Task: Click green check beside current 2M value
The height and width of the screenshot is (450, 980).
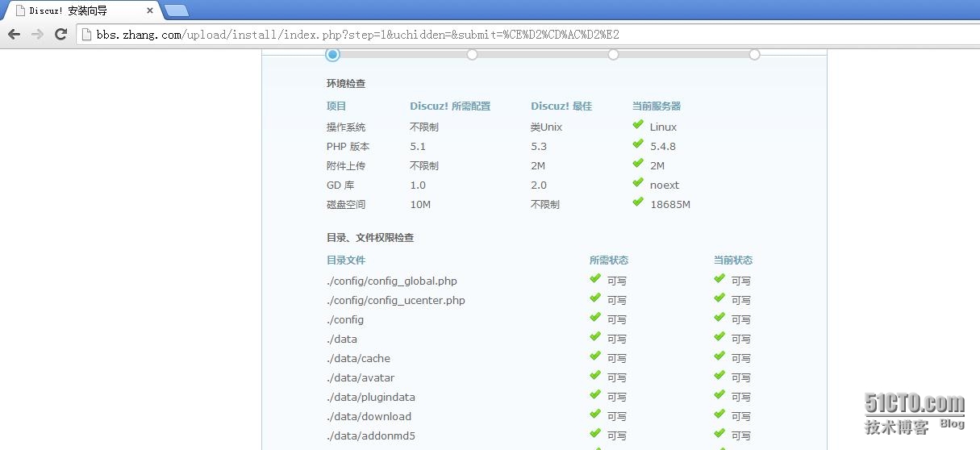Action: pos(639,164)
